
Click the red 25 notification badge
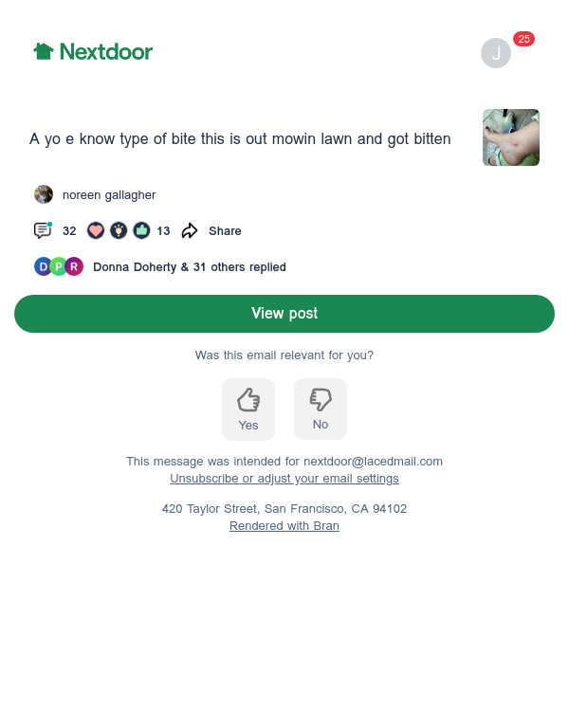tap(523, 39)
